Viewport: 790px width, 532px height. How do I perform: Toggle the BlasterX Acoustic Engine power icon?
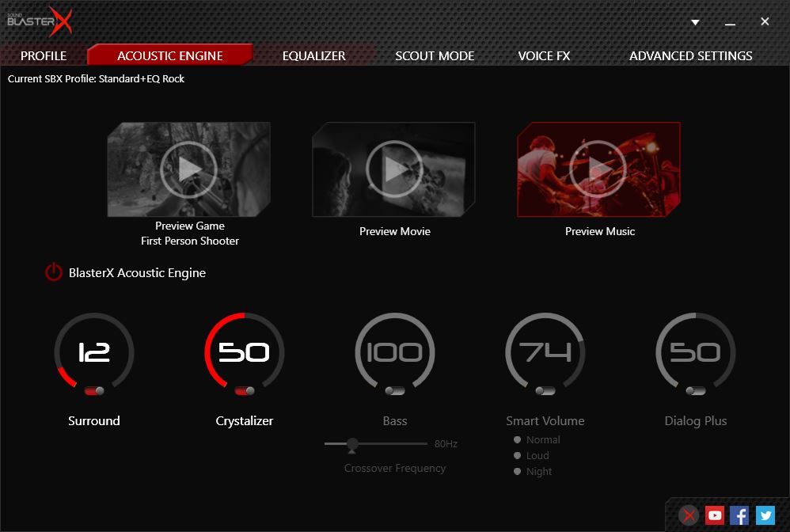tap(53, 273)
